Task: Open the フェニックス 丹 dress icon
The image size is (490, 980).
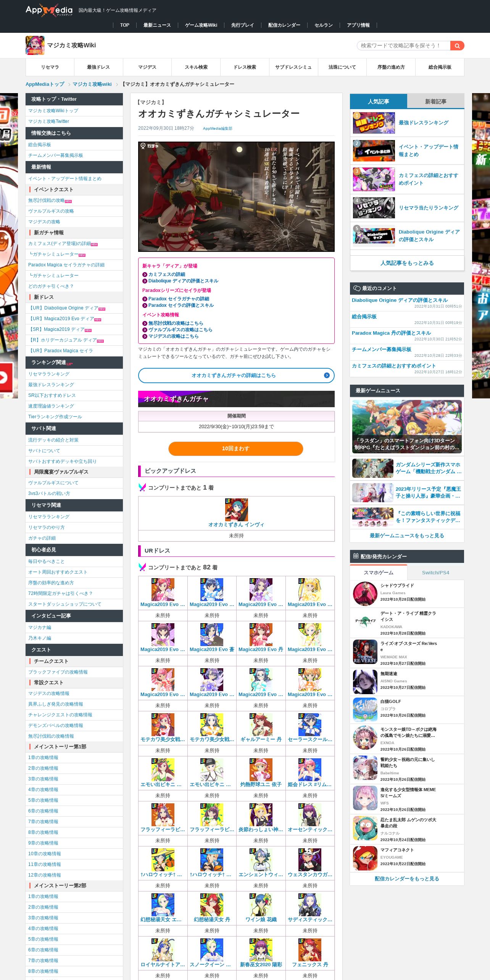Action: (310, 949)
